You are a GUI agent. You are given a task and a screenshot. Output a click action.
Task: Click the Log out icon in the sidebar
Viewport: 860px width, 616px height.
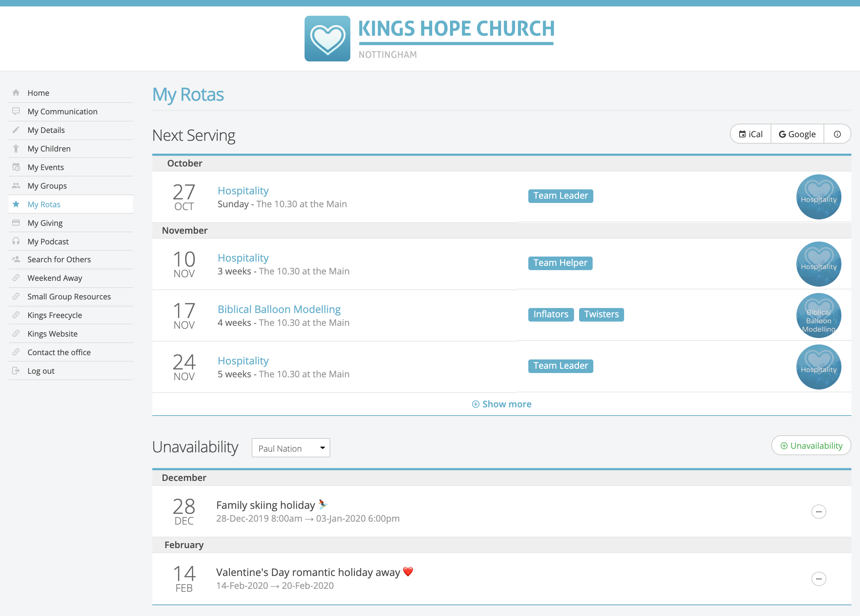pos(16,371)
